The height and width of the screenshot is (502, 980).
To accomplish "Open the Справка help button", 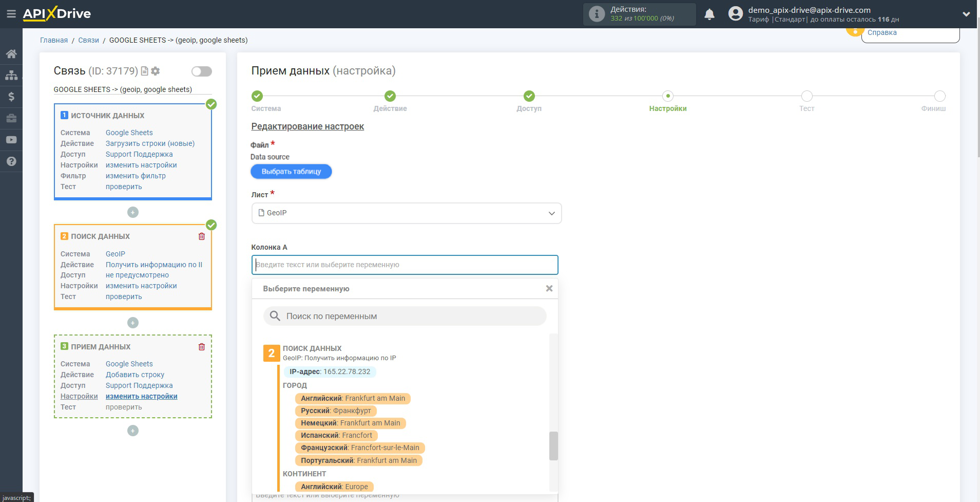I will coord(882,32).
